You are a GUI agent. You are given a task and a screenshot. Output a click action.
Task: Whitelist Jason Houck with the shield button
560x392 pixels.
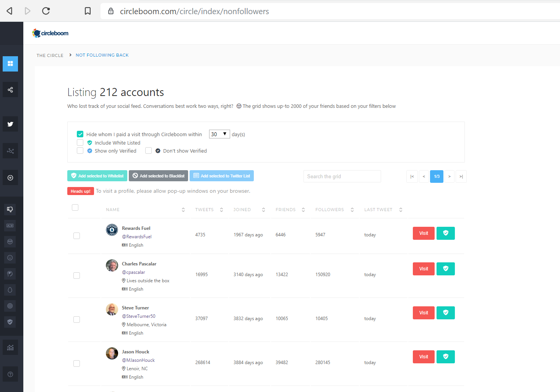pyautogui.click(x=446, y=357)
